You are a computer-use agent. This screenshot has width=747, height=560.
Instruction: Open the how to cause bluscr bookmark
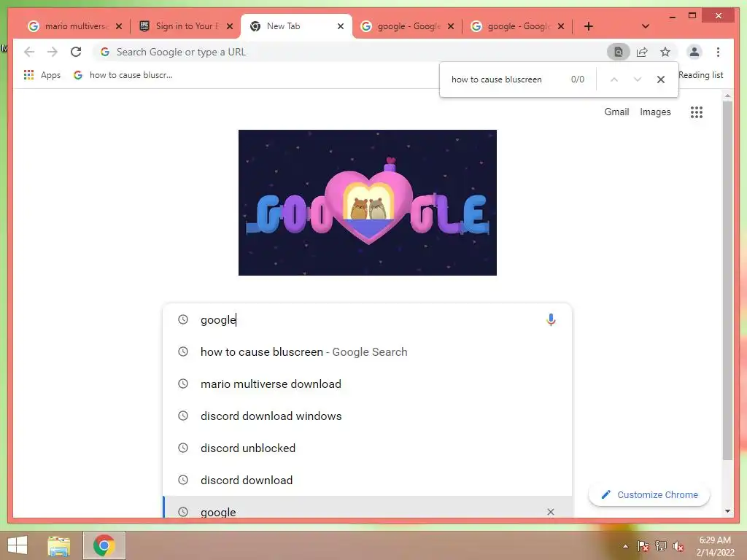(x=123, y=75)
